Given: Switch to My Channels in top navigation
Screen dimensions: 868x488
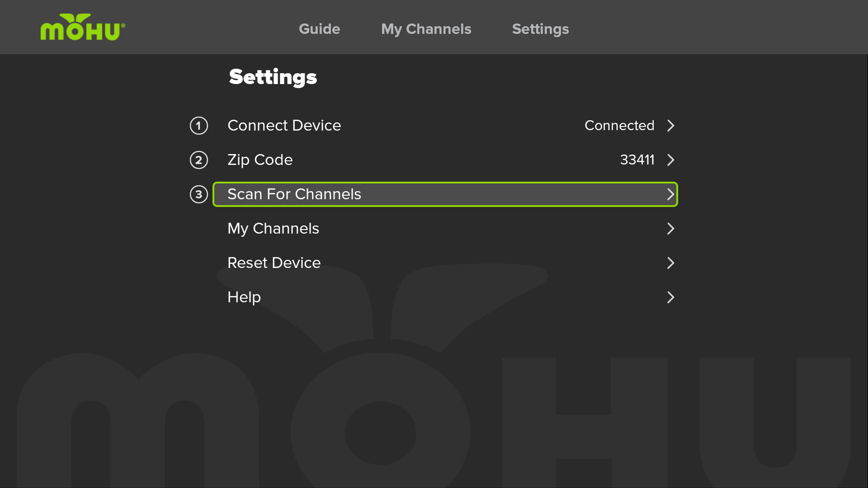Looking at the screenshot, I should [426, 29].
